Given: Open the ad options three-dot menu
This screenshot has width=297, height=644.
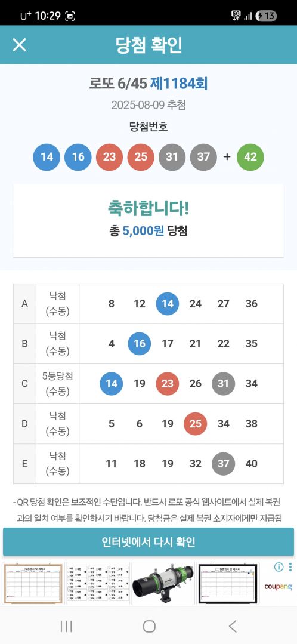Looking at the screenshot, I should [x=290, y=567].
